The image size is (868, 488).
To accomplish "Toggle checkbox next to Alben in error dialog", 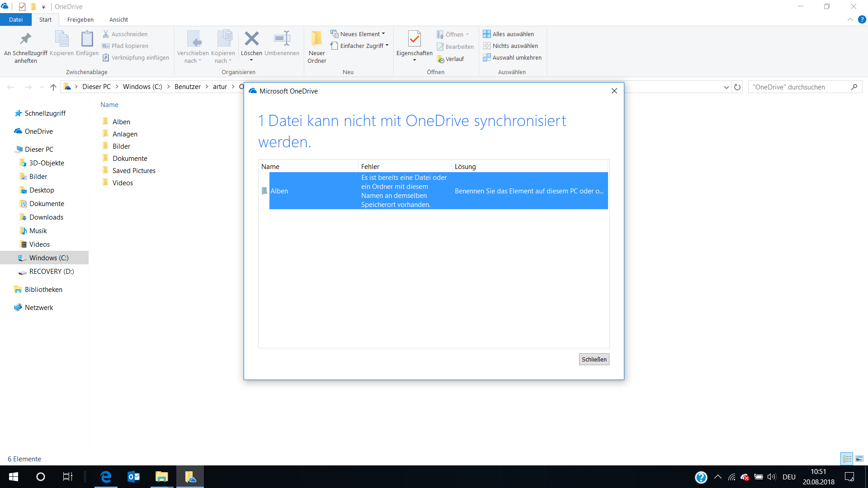I will [x=264, y=191].
